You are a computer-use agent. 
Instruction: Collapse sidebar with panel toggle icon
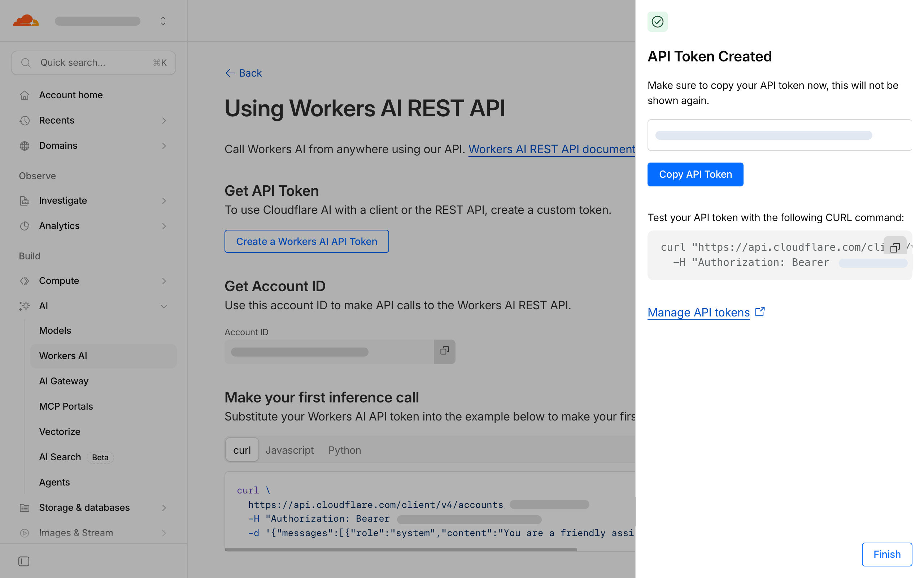tap(24, 561)
